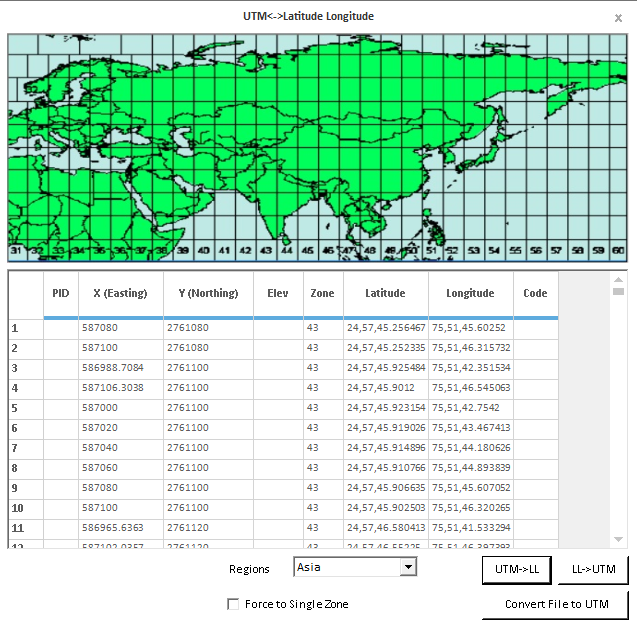Click easting cell 586965.6363
The height and width of the screenshot is (628, 637).
click(121, 528)
